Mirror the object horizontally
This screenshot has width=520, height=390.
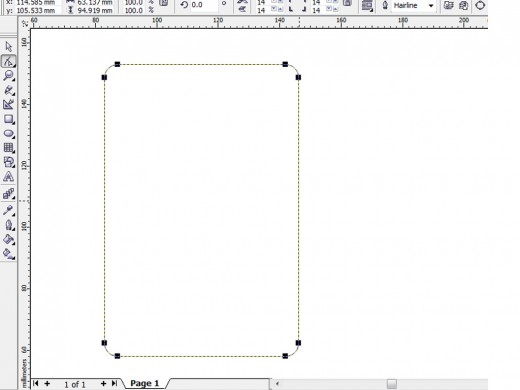(242, 2)
